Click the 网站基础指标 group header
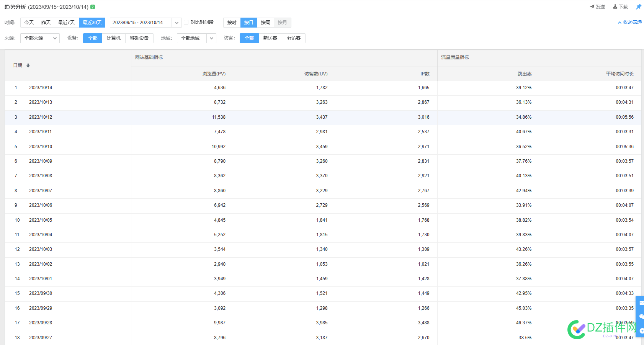This screenshot has width=644, height=345. point(149,57)
